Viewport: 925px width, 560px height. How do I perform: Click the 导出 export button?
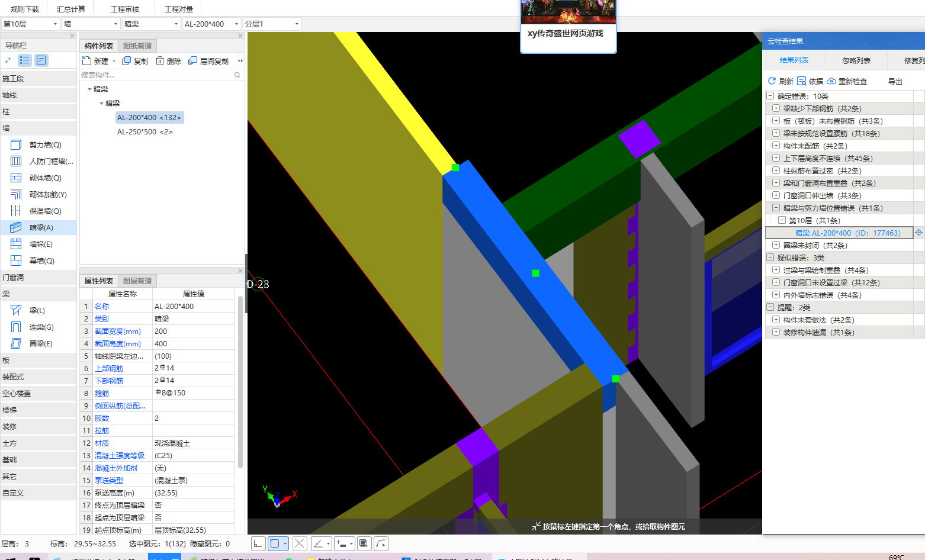(895, 81)
